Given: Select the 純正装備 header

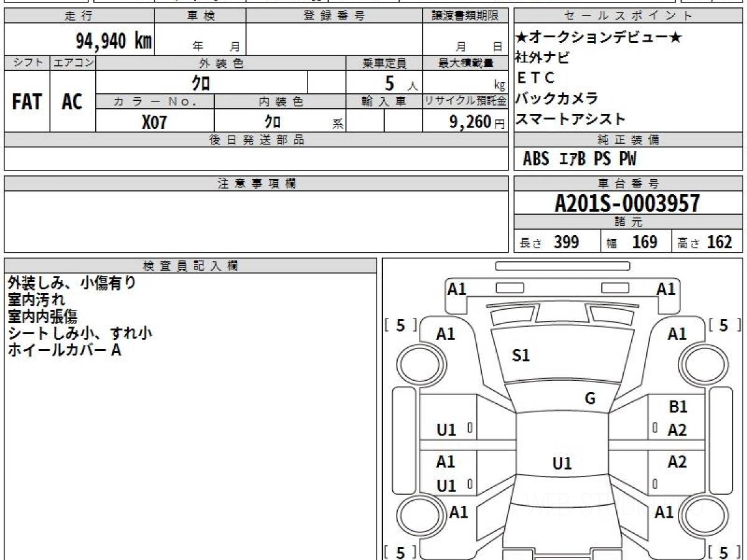Looking at the screenshot, I should [629, 140].
